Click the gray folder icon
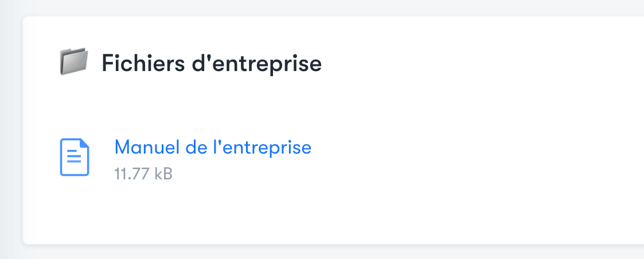This screenshot has height=259, width=644. click(73, 62)
